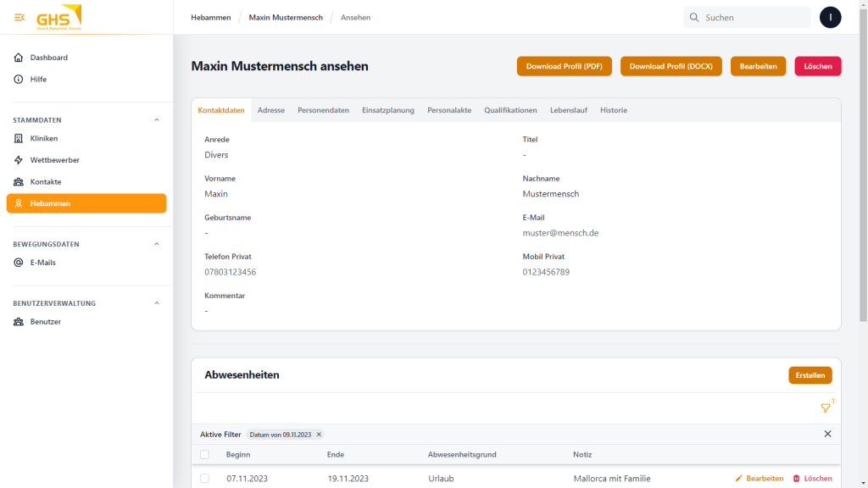Click the user avatar icon
Viewport: 868px width, 488px height.
(831, 17)
